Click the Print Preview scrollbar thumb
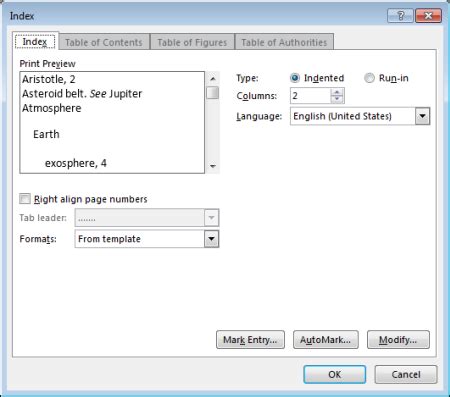Viewport: 450px width, 397px height. click(213, 93)
